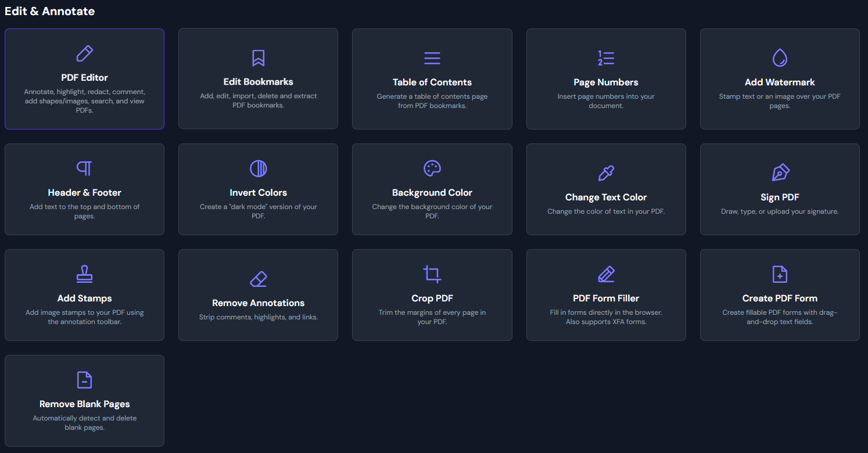Click the rubber stamp Add Stamps icon

(x=84, y=274)
